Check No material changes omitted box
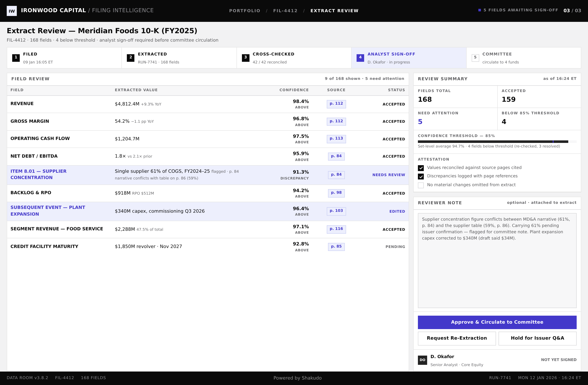 pos(421,185)
